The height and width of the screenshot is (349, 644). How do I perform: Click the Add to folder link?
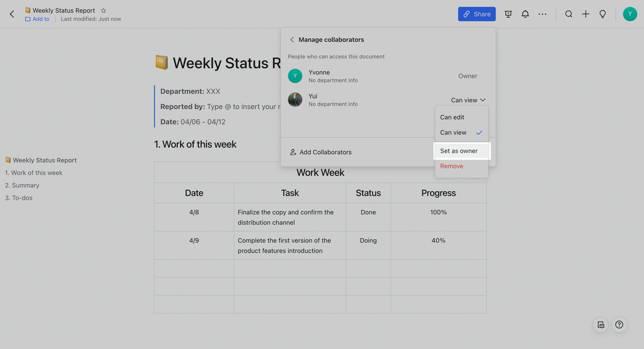pos(41,19)
